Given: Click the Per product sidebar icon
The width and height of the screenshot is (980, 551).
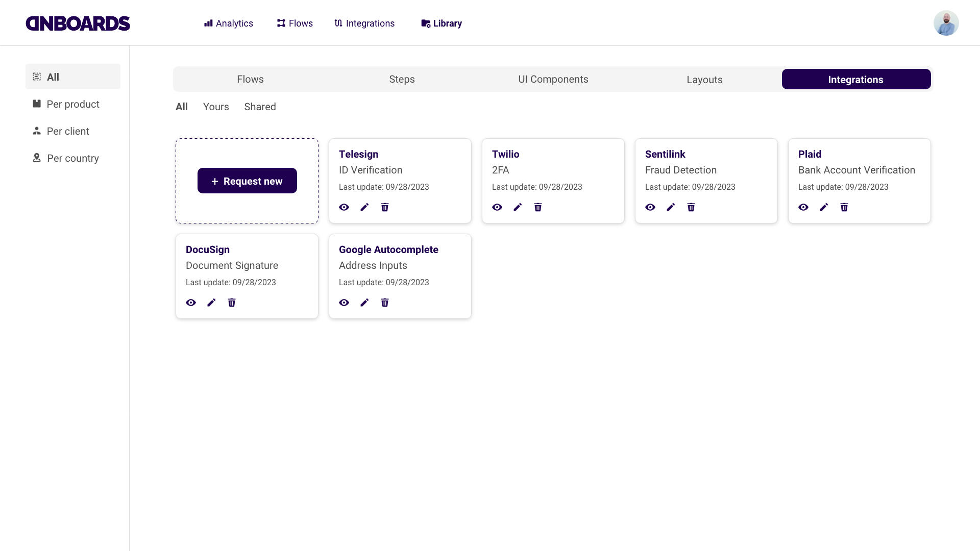Looking at the screenshot, I should tap(37, 104).
